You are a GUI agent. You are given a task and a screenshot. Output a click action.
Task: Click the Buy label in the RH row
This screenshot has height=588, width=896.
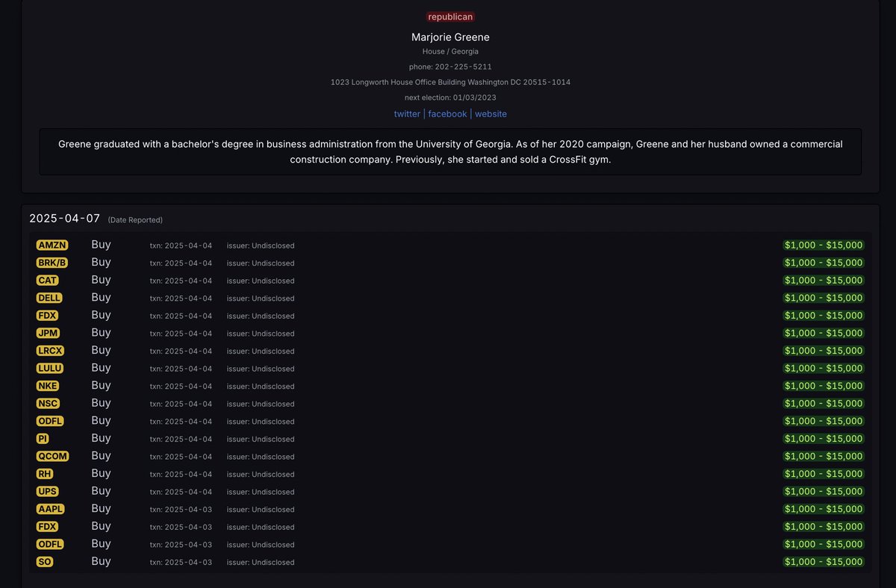pyautogui.click(x=101, y=473)
